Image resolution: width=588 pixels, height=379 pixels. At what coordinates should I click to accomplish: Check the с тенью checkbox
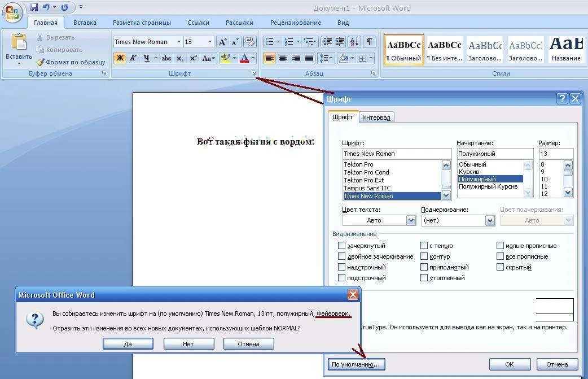[x=424, y=245]
